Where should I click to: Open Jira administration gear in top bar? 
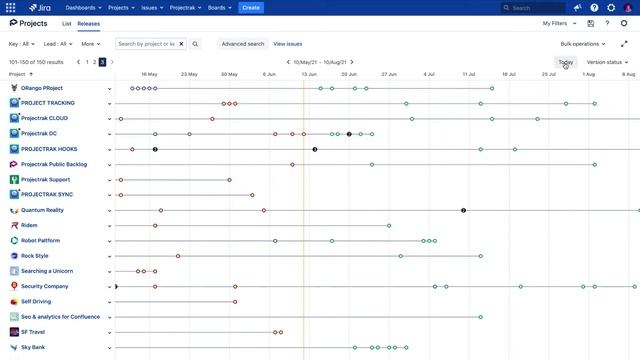611,7
